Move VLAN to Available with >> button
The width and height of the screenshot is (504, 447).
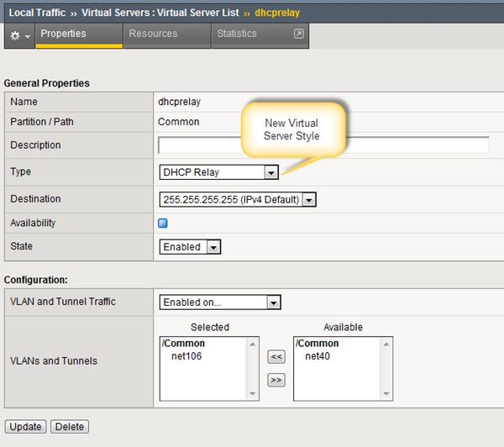[x=276, y=380]
